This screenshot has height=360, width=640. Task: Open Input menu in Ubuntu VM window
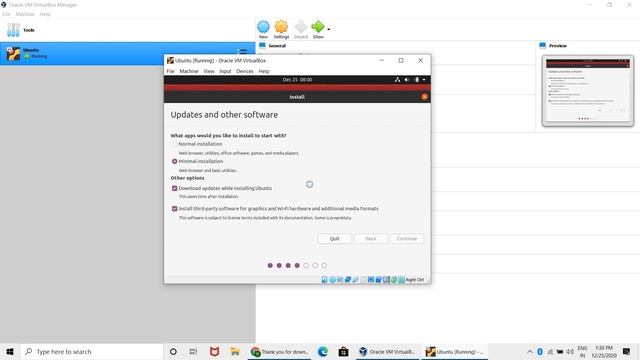[225, 71]
